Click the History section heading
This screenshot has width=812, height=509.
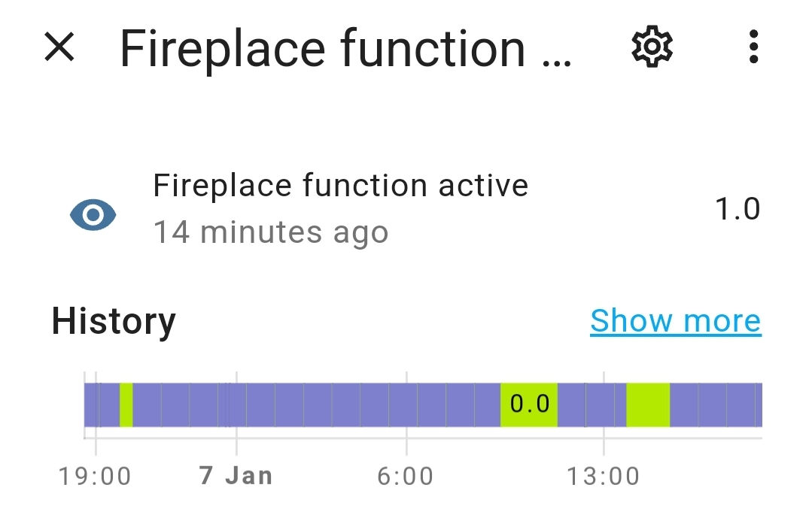pyautogui.click(x=114, y=321)
